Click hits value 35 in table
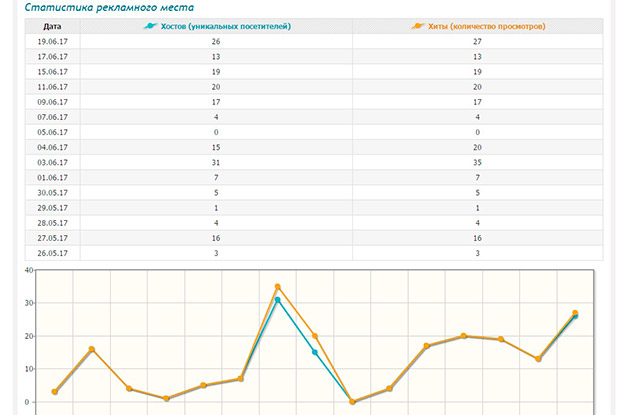Viewport: 630px width, 415px height. click(x=477, y=162)
